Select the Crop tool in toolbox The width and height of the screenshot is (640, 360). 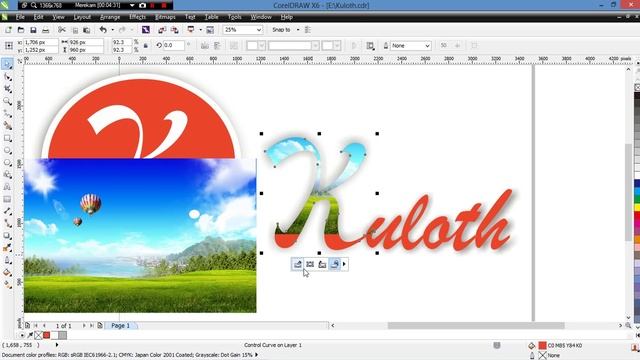click(x=7, y=89)
